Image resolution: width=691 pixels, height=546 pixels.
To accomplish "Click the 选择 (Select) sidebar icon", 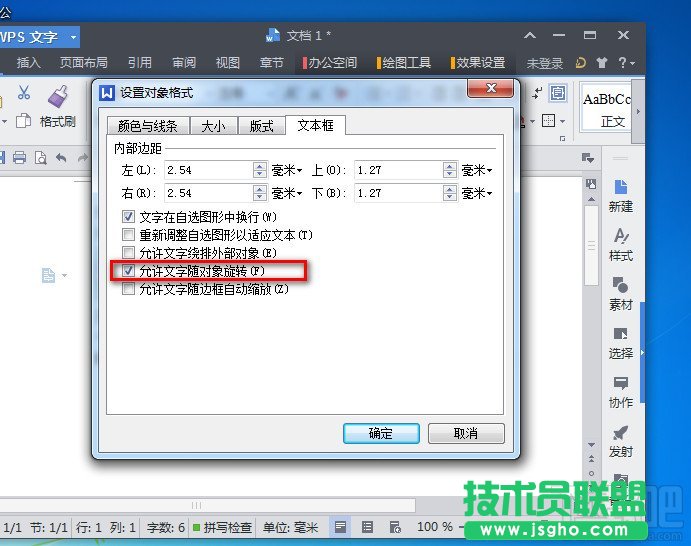I will pyautogui.click(x=620, y=342).
